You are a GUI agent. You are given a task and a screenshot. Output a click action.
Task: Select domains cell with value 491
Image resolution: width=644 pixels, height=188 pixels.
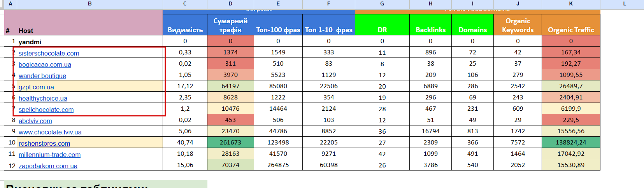click(472, 153)
